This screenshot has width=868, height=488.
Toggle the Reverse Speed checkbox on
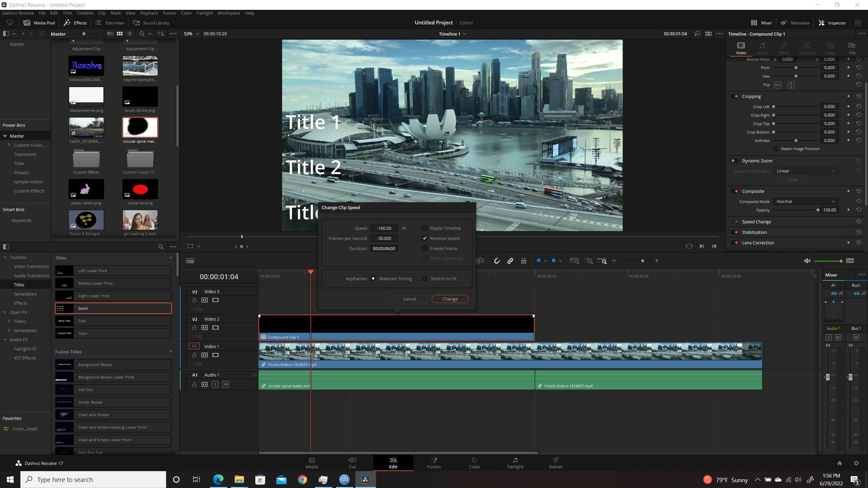click(425, 238)
